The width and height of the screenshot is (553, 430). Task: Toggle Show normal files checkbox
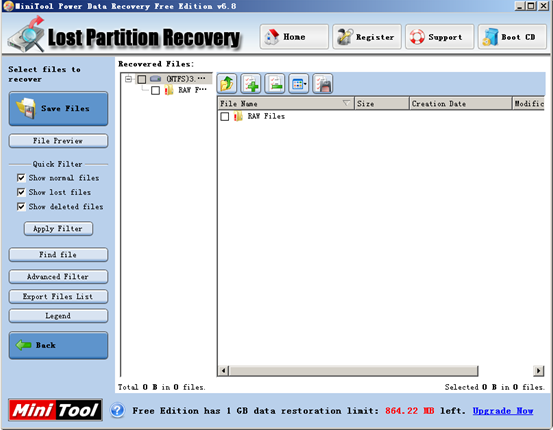click(x=21, y=178)
